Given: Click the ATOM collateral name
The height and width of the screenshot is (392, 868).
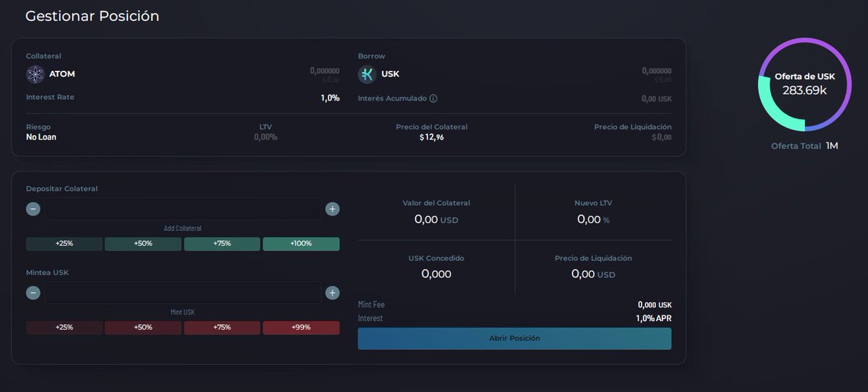Looking at the screenshot, I should 62,74.
